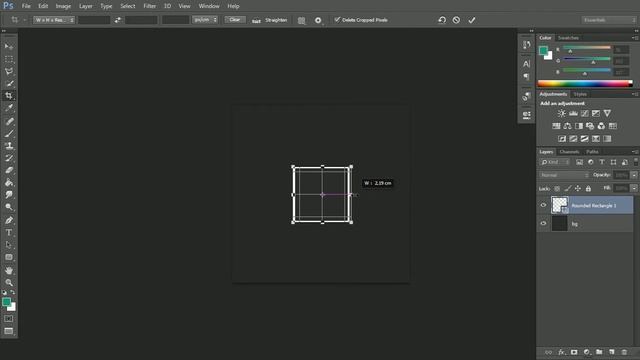Select the Lasso tool
The image size is (640, 360).
[x=9, y=71]
